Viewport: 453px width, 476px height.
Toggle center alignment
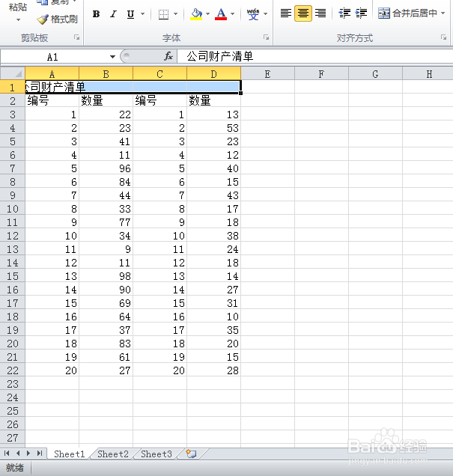303,13
